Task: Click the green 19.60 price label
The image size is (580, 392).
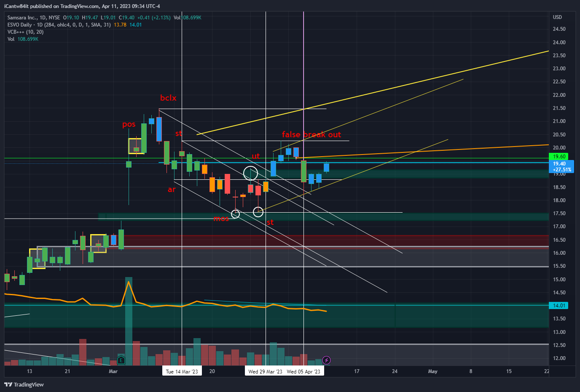Action: (x=559, y=156)
